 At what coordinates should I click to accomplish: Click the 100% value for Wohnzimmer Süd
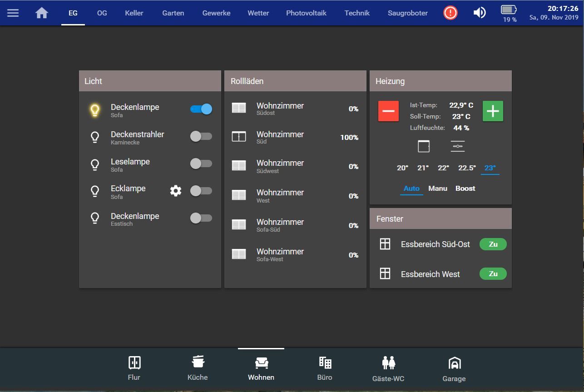pos(349,137)
